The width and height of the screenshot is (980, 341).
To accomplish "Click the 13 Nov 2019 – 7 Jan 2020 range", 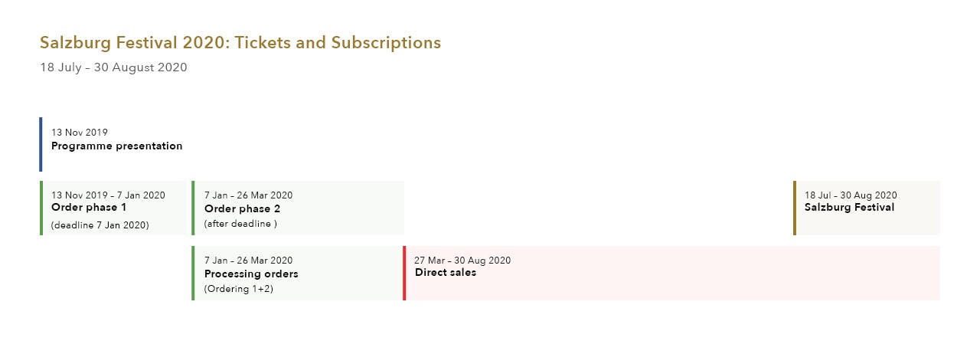I will point(108,195).
